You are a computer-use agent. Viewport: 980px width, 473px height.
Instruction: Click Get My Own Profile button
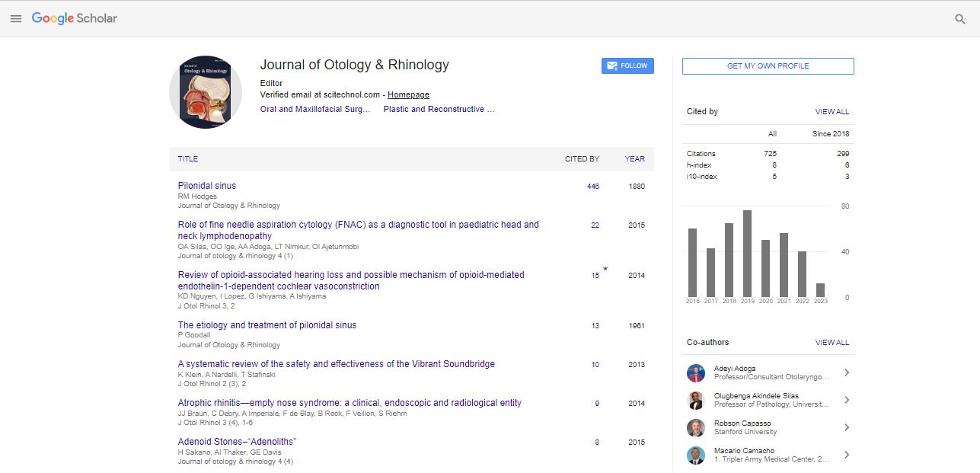click(x=768, y=66)
